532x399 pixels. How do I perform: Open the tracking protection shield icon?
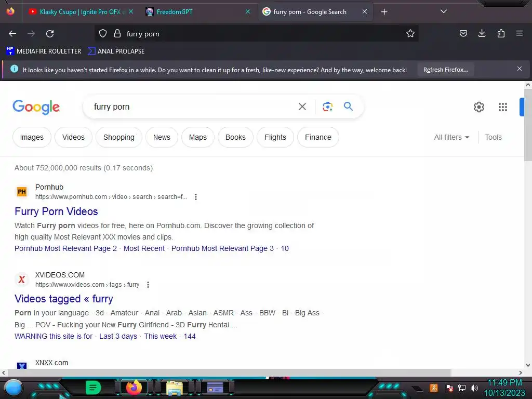103,34
